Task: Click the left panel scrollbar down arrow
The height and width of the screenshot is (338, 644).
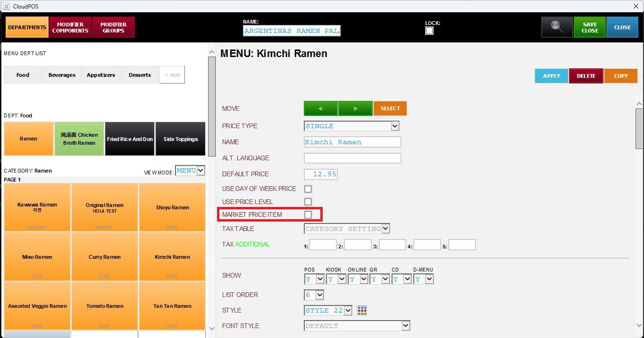Action: (x=212, y=329)
